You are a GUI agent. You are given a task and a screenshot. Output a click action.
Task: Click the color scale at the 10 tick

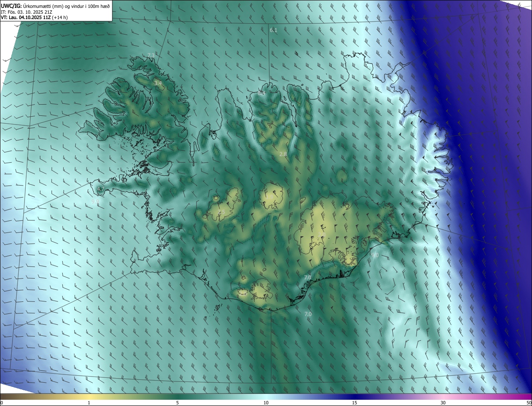(x=266, y=403)
